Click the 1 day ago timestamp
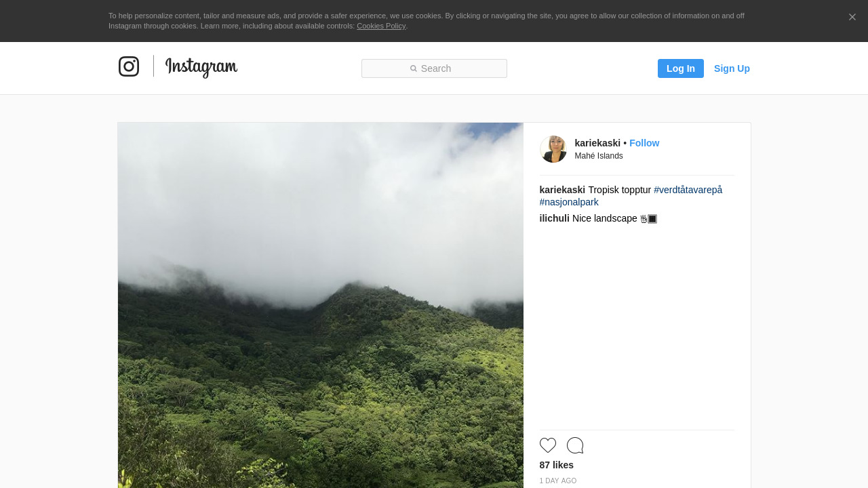 (558, 481)
